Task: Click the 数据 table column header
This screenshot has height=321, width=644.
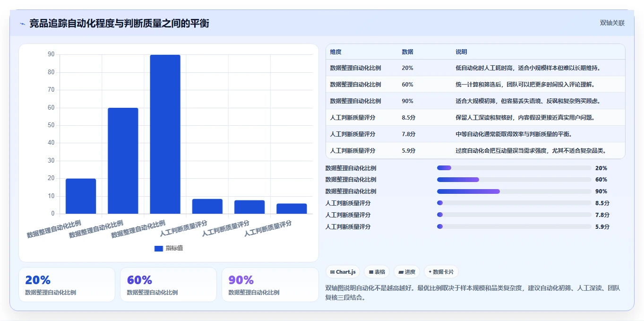Action: click(x=407, y=52)
